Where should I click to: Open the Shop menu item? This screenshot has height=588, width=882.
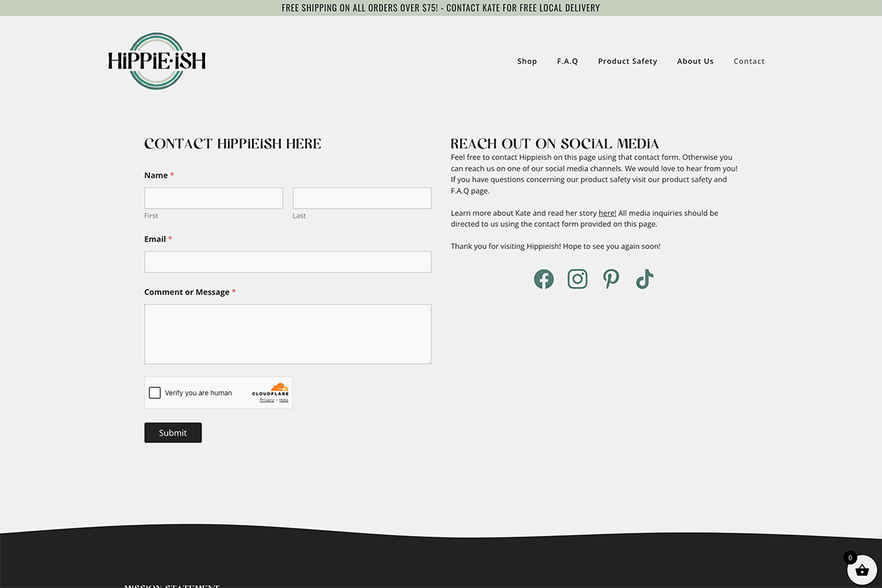527,61
